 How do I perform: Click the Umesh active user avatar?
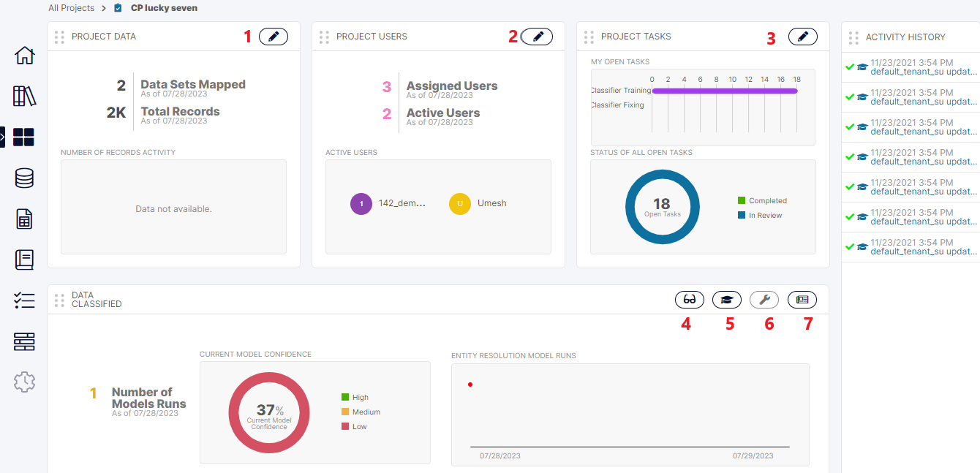pos(460,203)
